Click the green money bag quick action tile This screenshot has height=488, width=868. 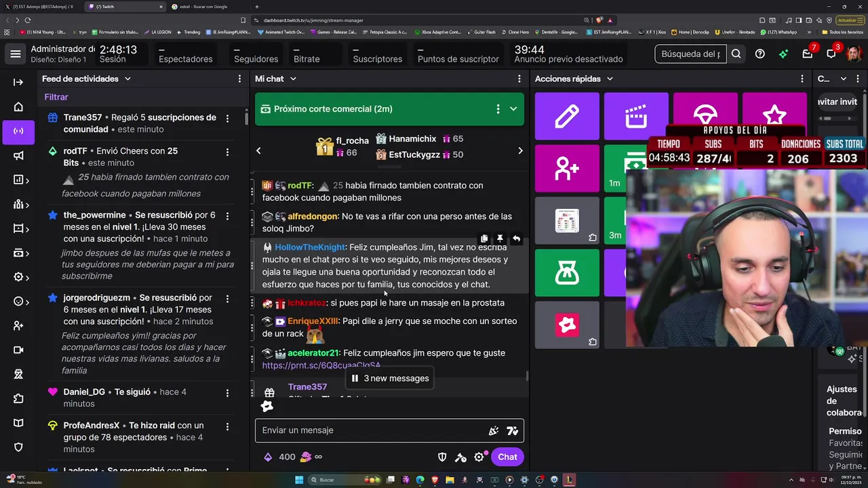point(567,273)
